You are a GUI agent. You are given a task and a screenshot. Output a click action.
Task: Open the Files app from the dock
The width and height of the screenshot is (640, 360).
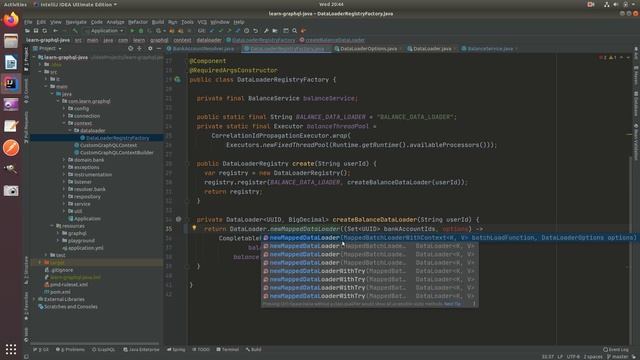click(x=11, y=41)
